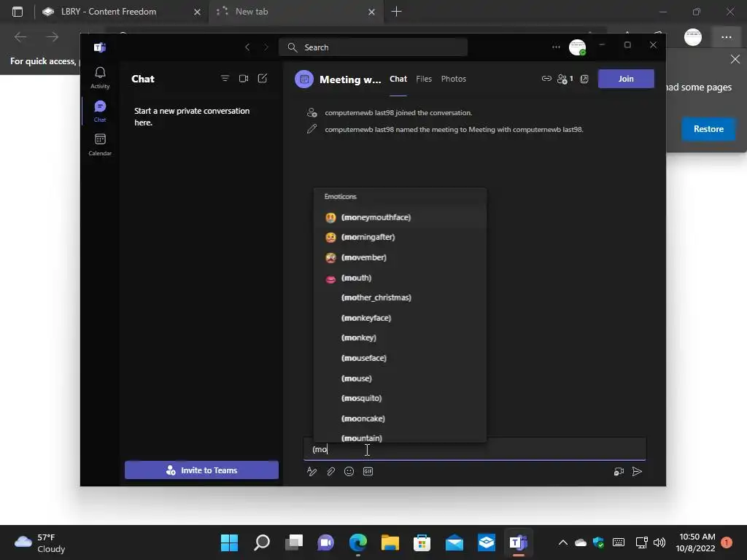Attach a file with paperclip icon
Viewport: 747px width, 560px height.
click(330, 472)
